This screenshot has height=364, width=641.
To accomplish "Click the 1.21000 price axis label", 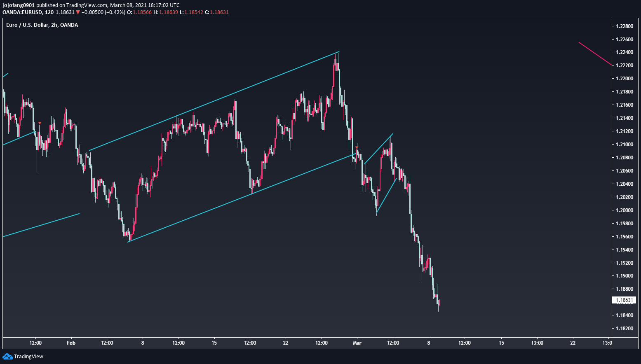I will pos(624,145).
